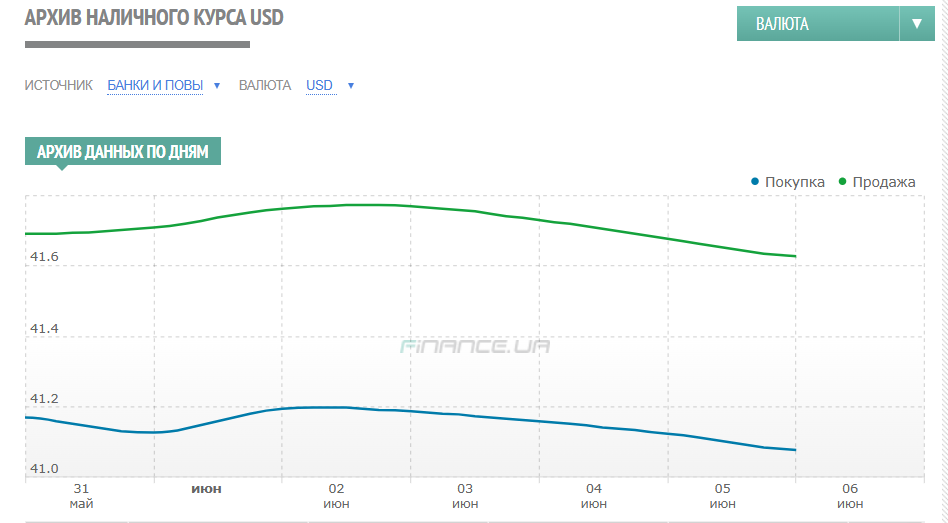The image size is (948, 523).
Task: Click the АРХИВ НАЛИЧНОГО КУРСА USD heading
Action: [x=152, y=19]
